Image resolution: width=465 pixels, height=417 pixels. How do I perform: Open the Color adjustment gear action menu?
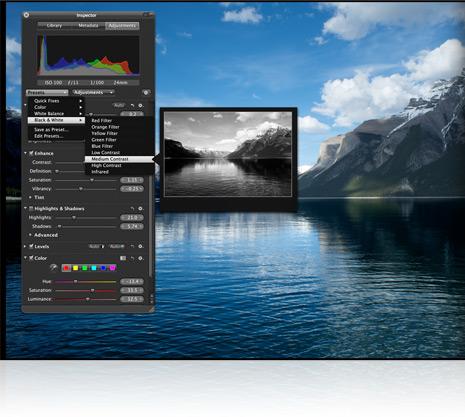tap(141, 258)
